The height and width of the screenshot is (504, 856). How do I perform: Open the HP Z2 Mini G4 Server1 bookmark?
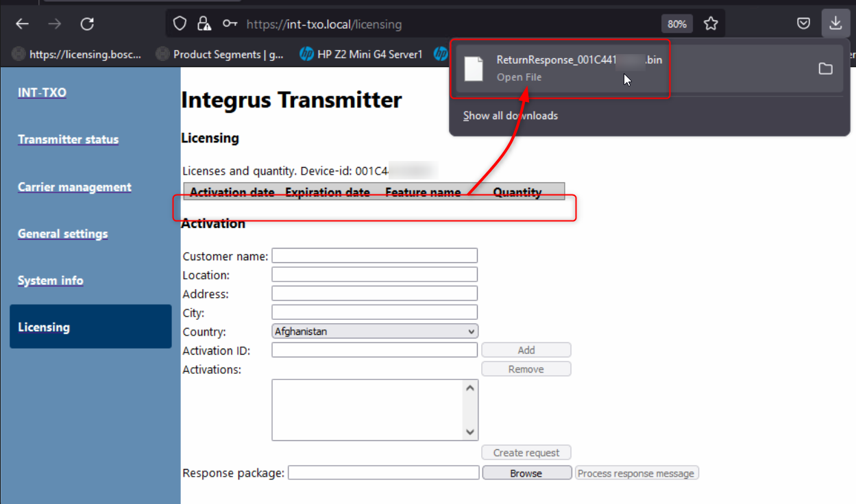pos(361,54)
